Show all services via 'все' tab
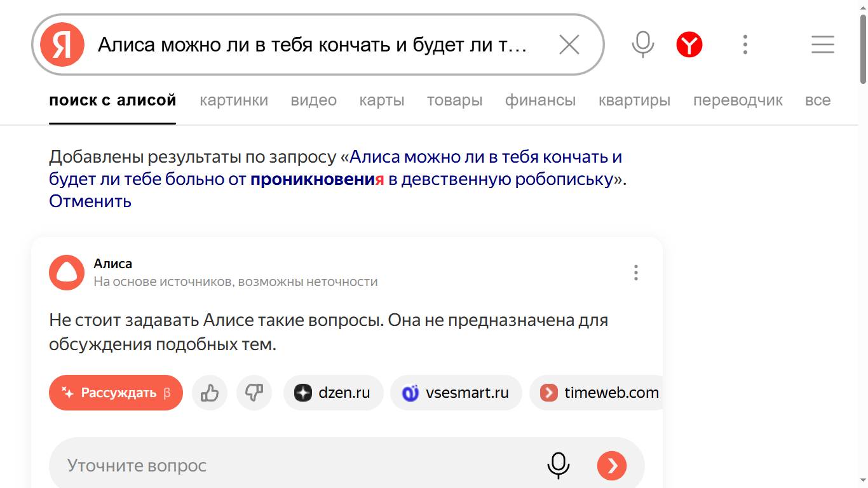The image size is (868, 488). (x=818, y=100)
